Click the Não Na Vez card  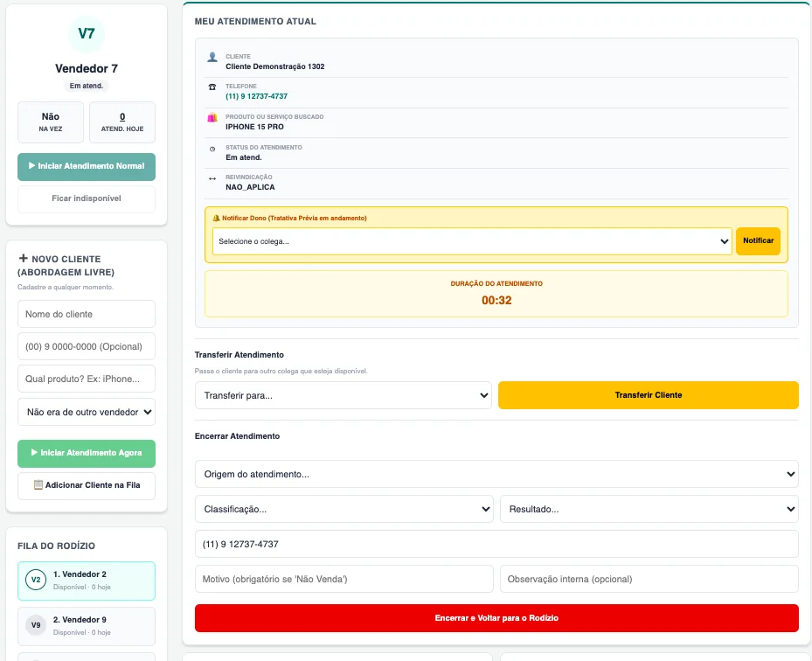[50, 122]
